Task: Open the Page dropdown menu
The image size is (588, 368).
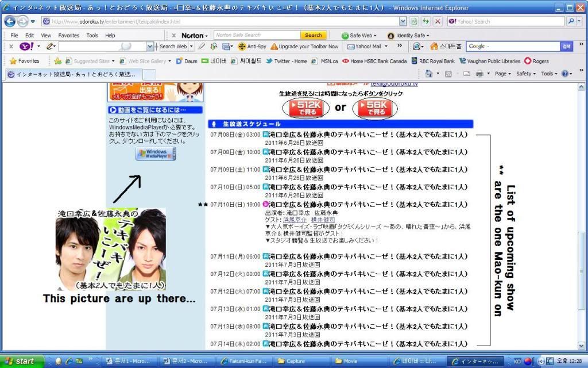Action: (503, 74)
